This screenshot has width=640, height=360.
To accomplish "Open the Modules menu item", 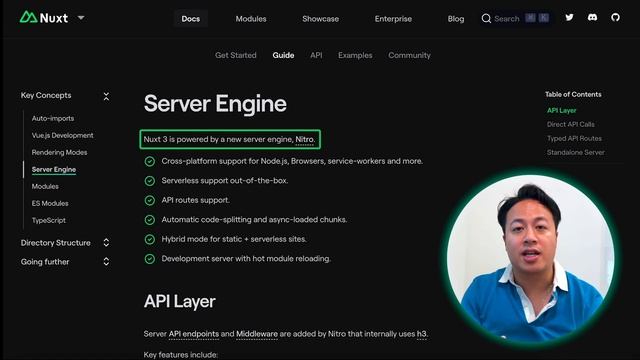I will [251, 19].
